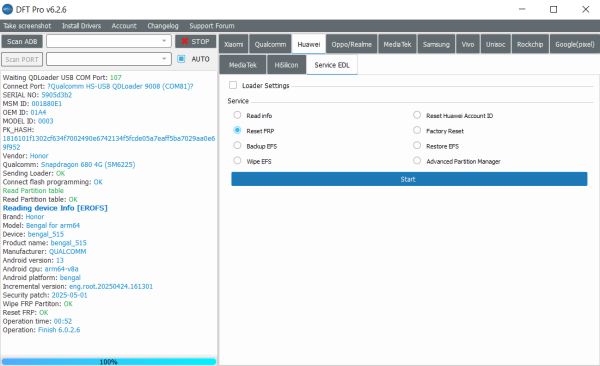Open the HiSilicon sub-tab

point(286,65)
